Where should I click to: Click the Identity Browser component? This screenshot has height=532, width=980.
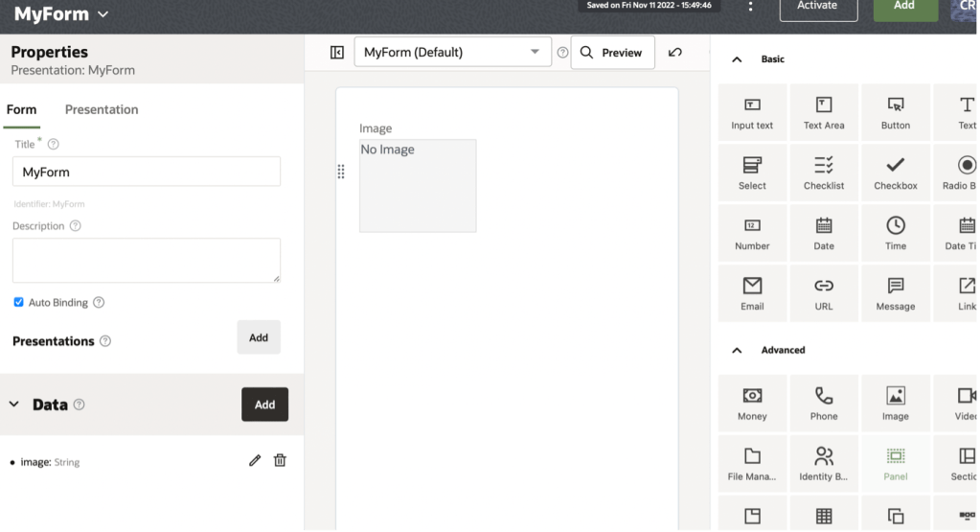point(823,464)
